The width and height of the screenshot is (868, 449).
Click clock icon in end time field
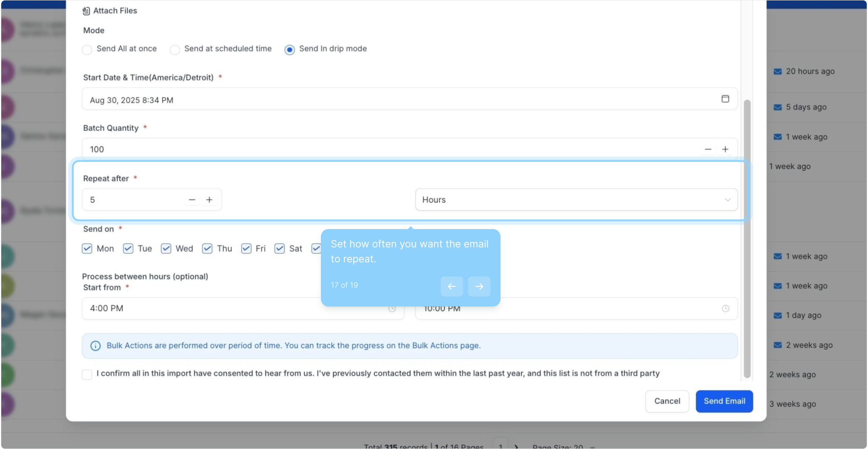(725, 308)
